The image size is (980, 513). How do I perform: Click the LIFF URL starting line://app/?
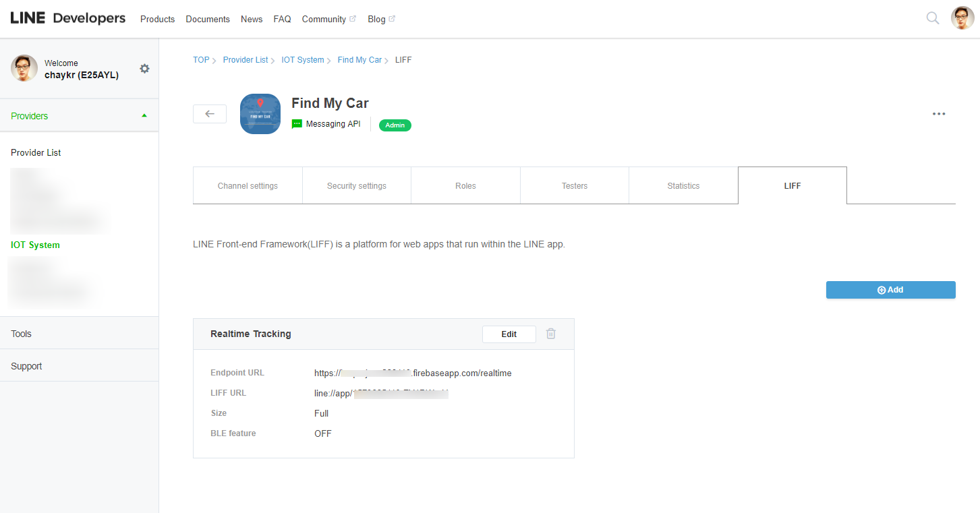tap(381, 393)
